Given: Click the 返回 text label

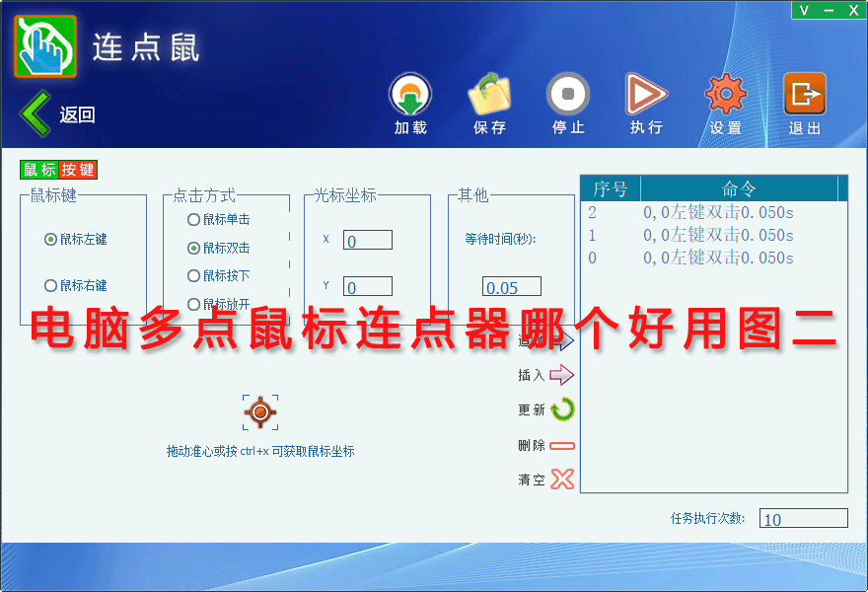Looking at the screenshot, I should pos(78,114).
